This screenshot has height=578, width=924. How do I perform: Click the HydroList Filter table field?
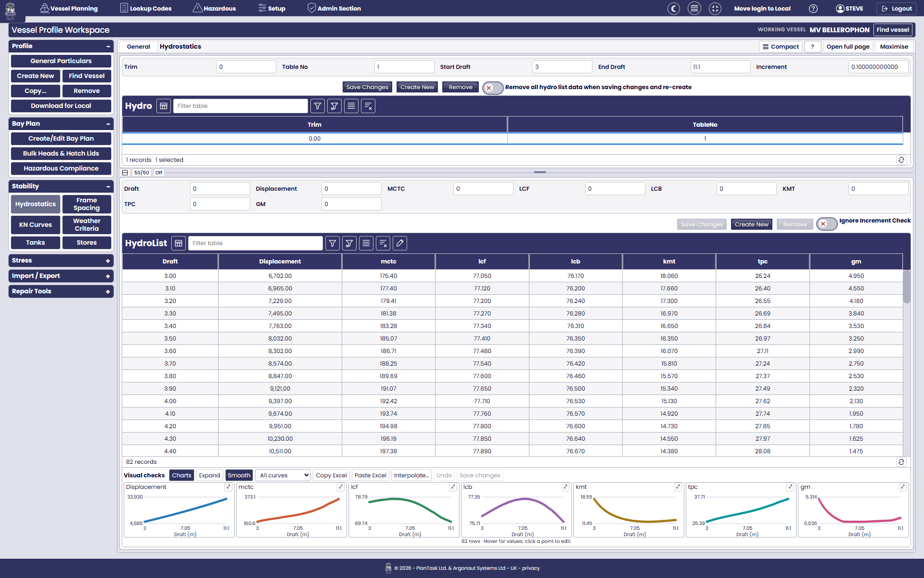tap(256, 243)
